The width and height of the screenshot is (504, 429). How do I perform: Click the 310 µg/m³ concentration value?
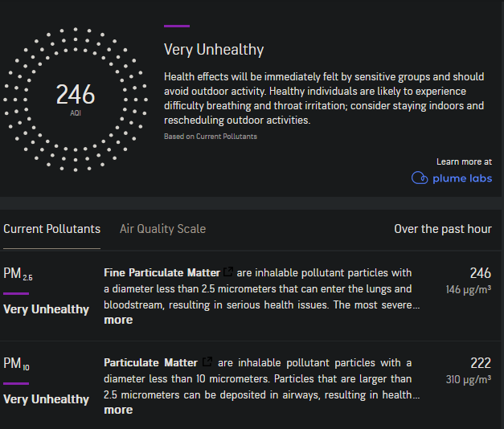click(469, 379)
